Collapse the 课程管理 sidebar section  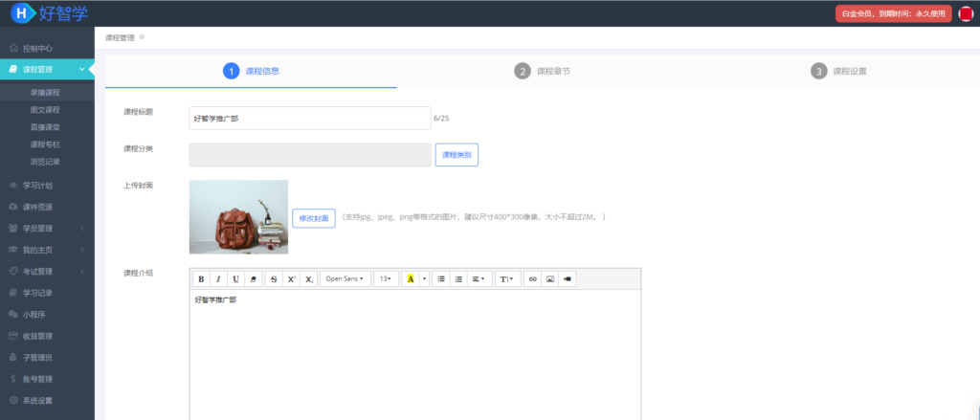coord(82,70)
